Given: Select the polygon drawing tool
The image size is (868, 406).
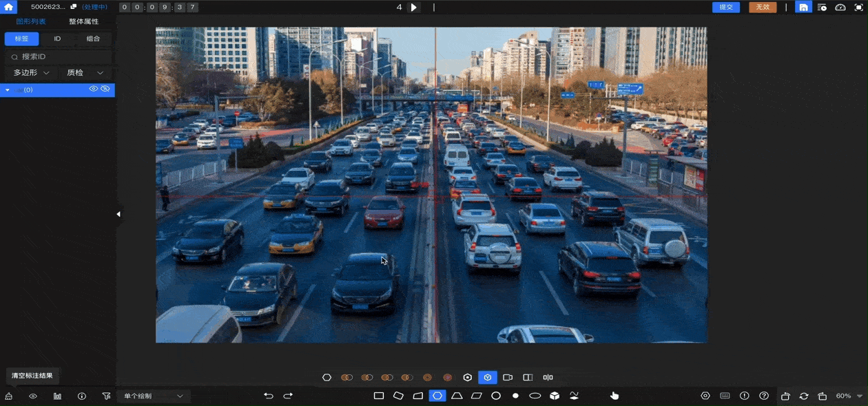Looking at the screenshot, I should click(x=437, y=396).
